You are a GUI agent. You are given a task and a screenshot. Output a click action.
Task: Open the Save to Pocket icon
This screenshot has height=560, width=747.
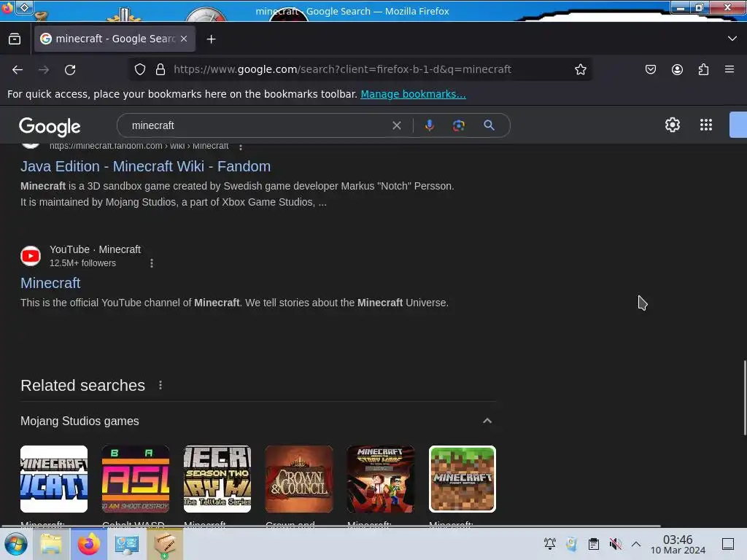pyautogui.click(x=650, y=69)
